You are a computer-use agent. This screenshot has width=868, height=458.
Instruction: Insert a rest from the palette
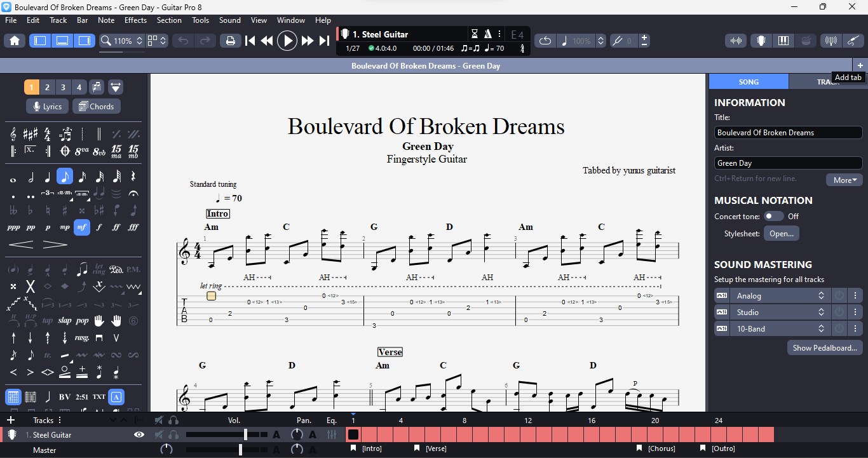tap(133, 177)
